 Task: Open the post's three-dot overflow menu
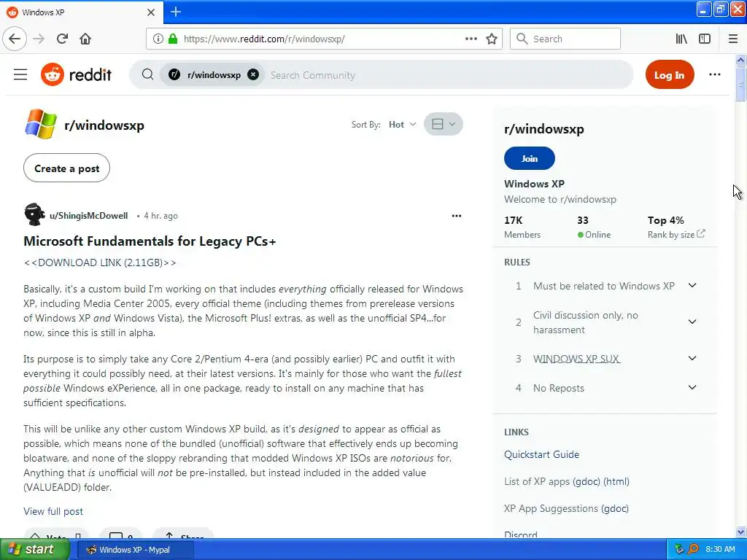point(457,216)
